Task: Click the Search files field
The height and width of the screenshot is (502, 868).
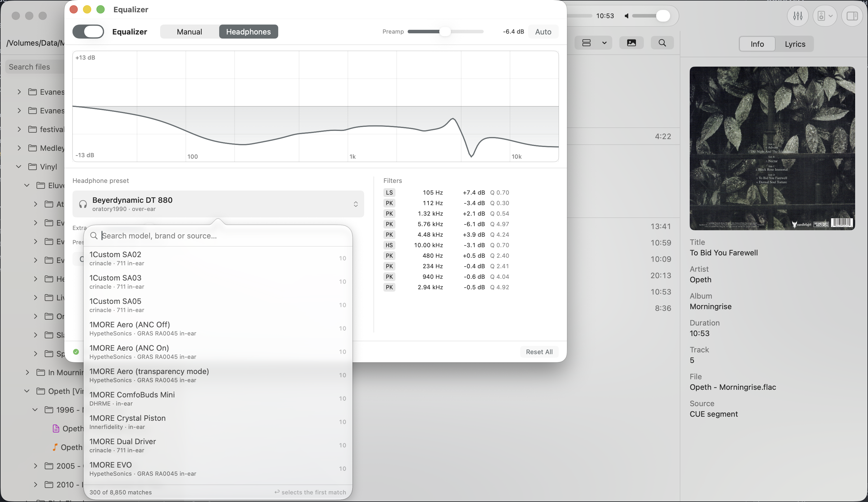Action: (35, 67)
